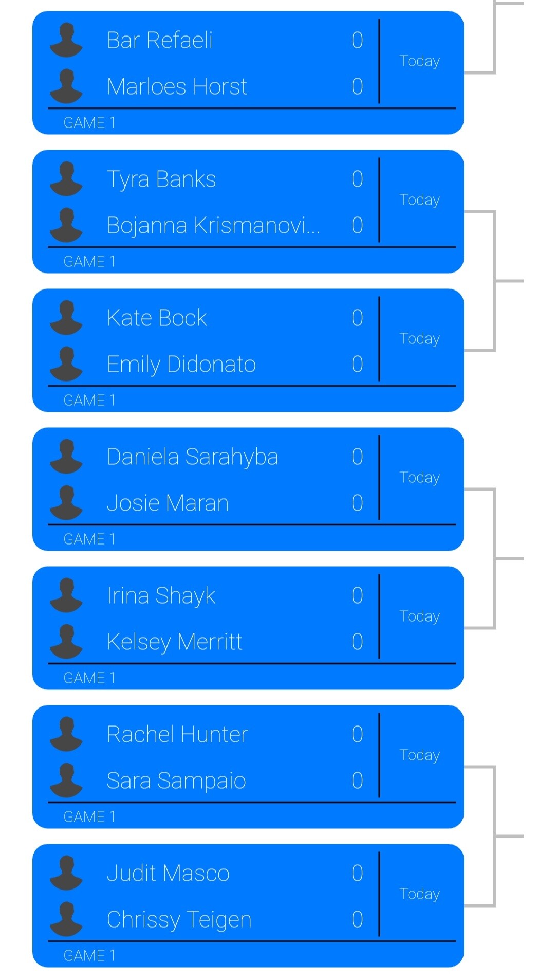Open Josie Maran's player entry
Screen dimensions: 555x980
click(x=168, y=503)
